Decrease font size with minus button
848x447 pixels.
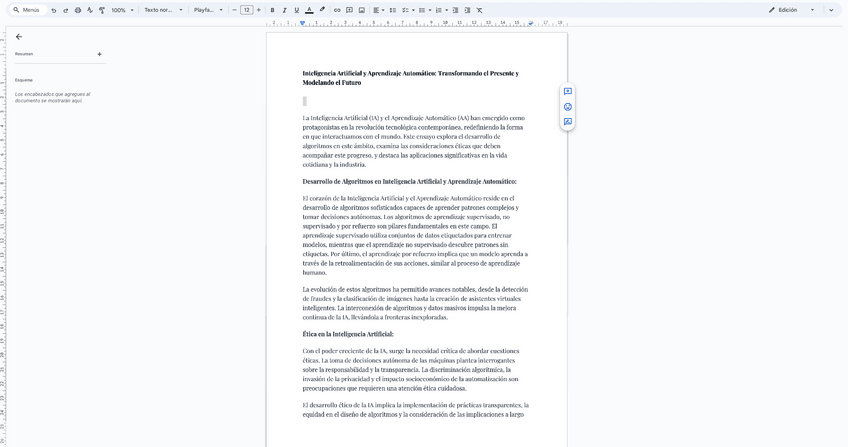234,10
